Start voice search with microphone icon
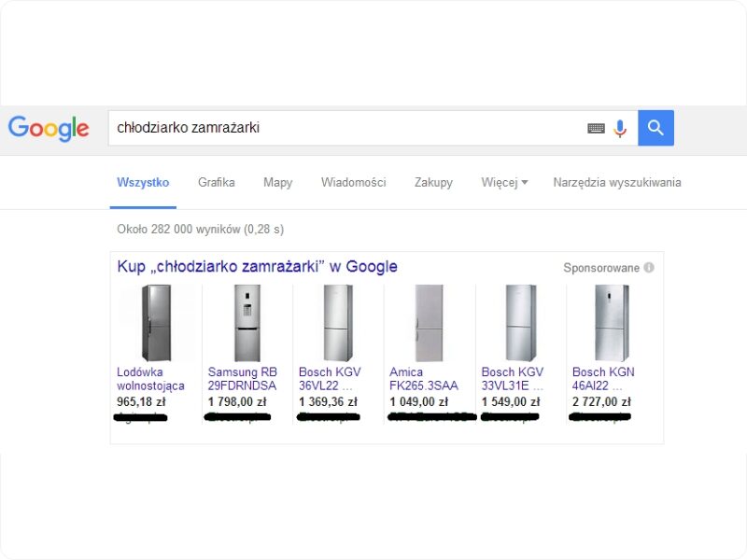Screen dimensions: 747x560 (620, 129)
